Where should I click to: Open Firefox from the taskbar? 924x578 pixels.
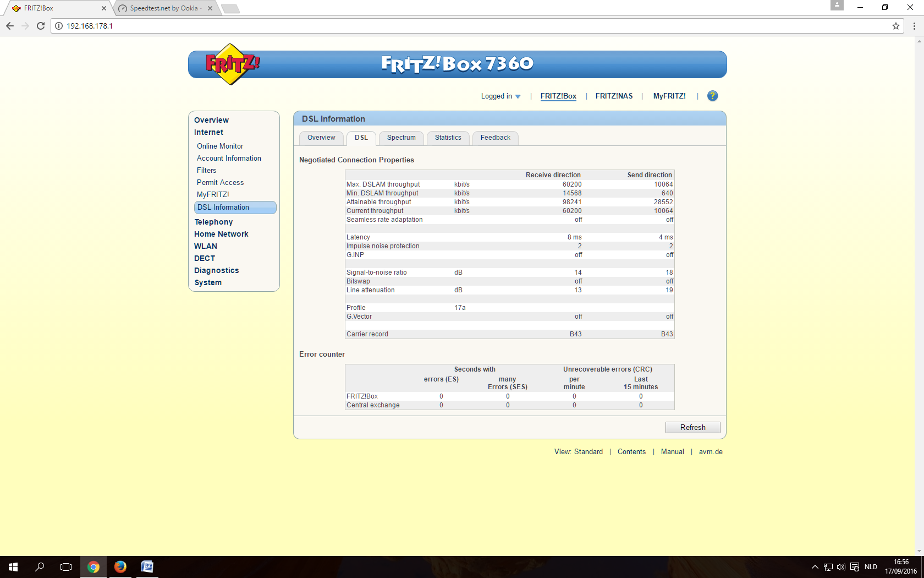[120, 566]
